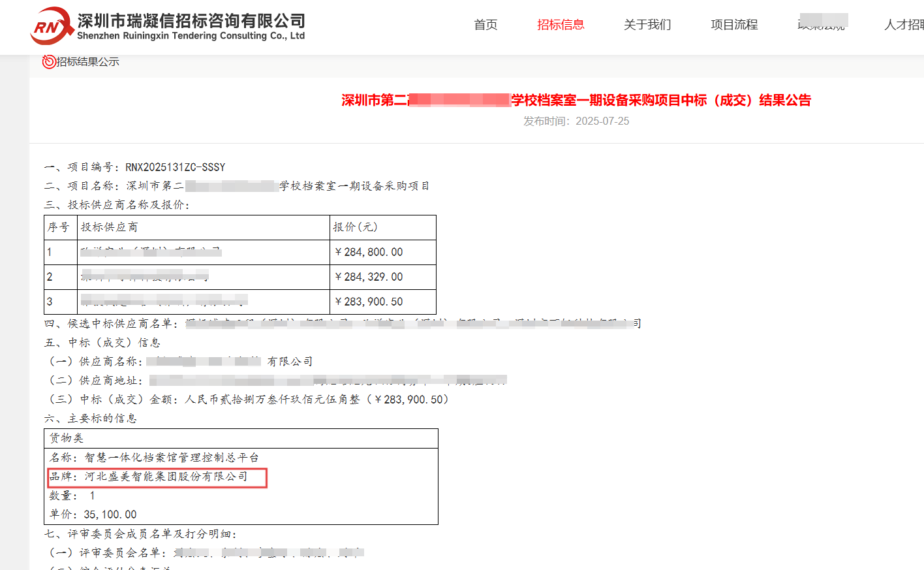Click project number RNX2025131ZC-SSSY
The width and height of the screenshot is (924, 570).
(x=175, y=167)
